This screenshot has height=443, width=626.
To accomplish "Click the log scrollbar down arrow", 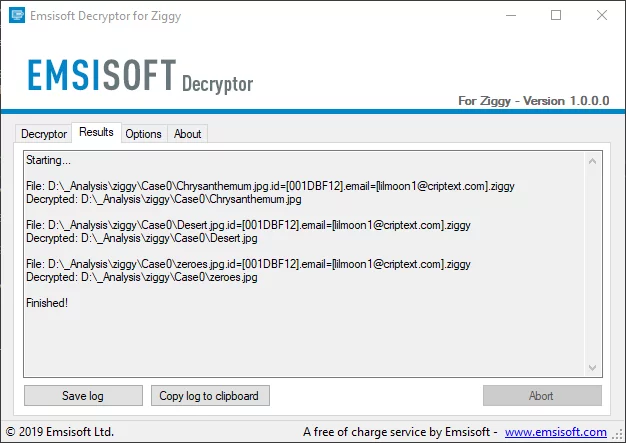I will coord(592,368).
